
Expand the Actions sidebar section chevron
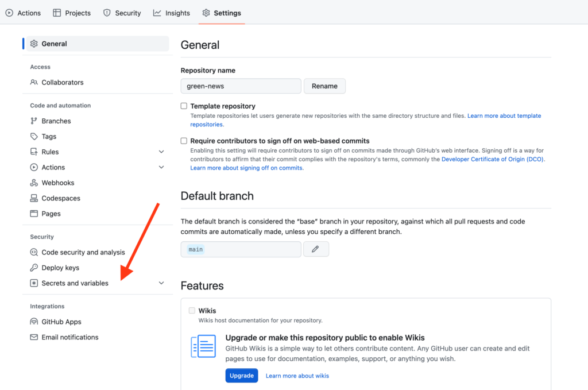(161, 167)
